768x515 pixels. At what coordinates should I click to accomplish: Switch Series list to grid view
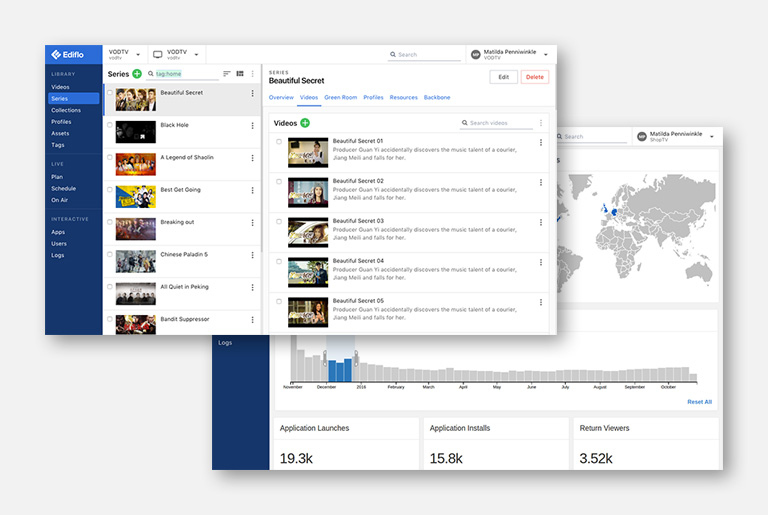(240, 74)
